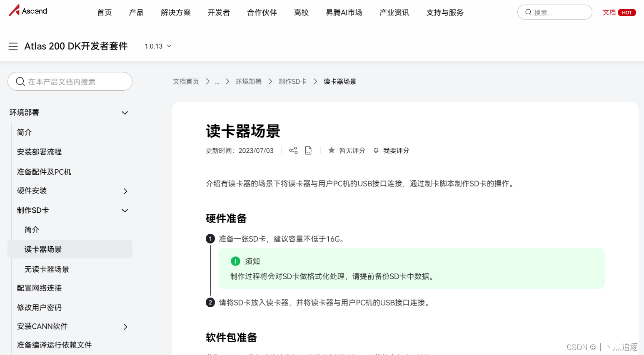The image size is (644, 355).
Task: Open 简介 under 制作SD卡
Action: 32,229
